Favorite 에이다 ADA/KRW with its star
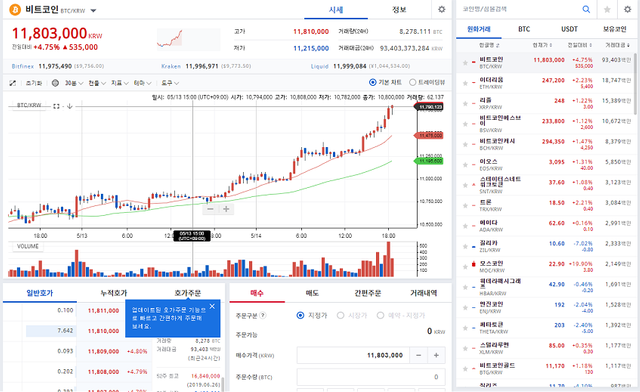This screenshot has height=392, width=640. [465, 226]
